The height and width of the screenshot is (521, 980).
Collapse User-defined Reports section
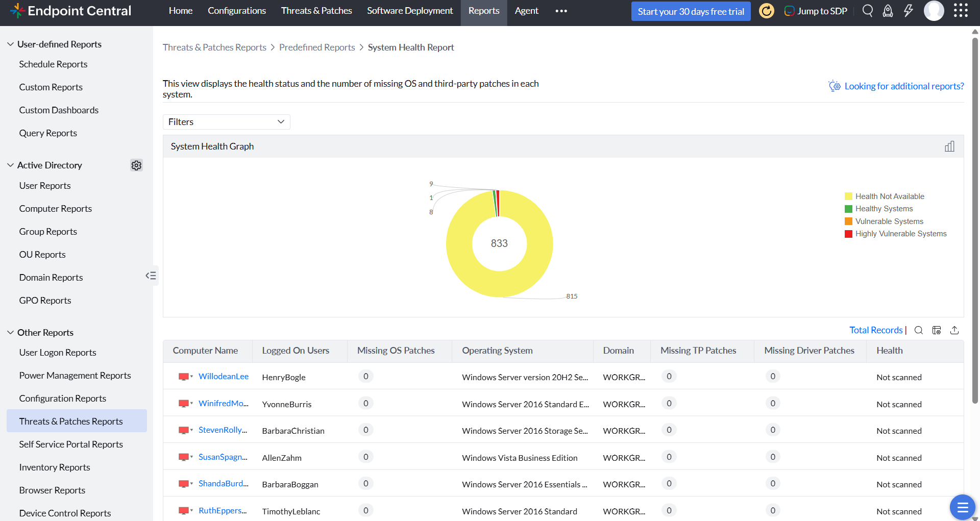point(10,44)
